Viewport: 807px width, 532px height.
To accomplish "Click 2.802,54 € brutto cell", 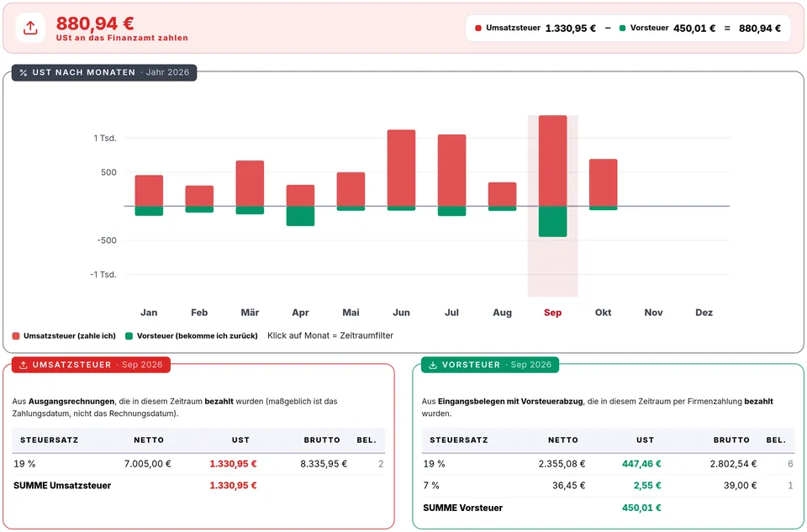I will (x=733, y=464).
